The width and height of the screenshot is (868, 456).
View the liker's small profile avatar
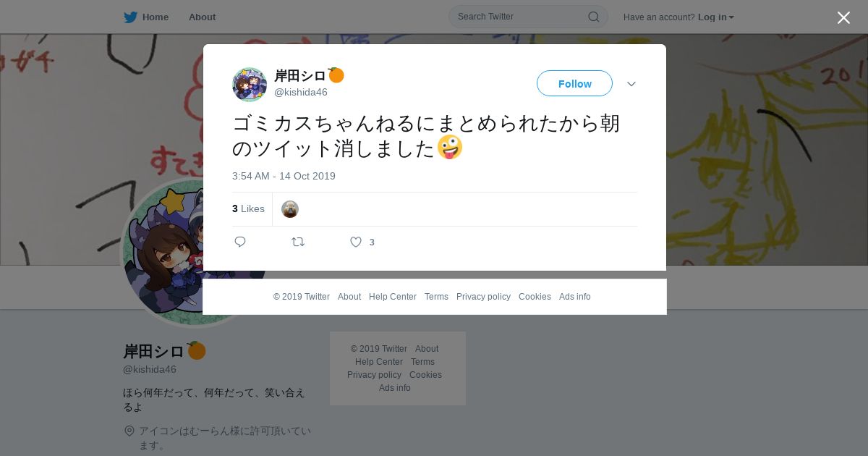click(290, 209)
